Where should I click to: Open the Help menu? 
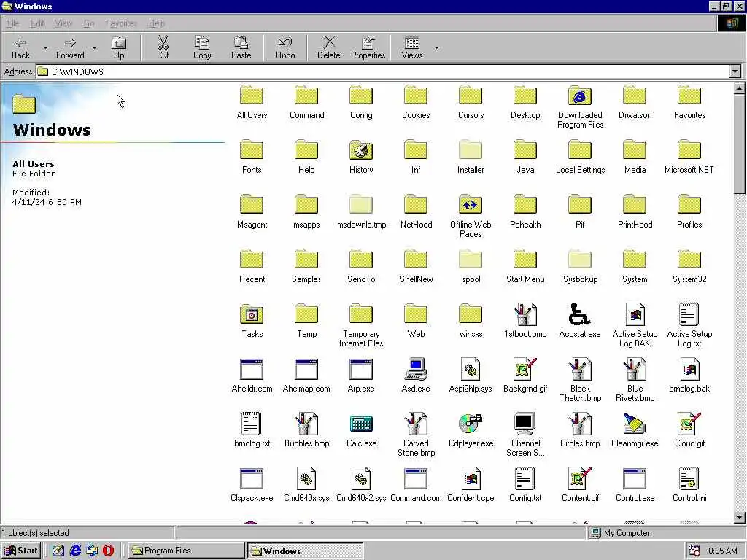(x=156, y=23)
